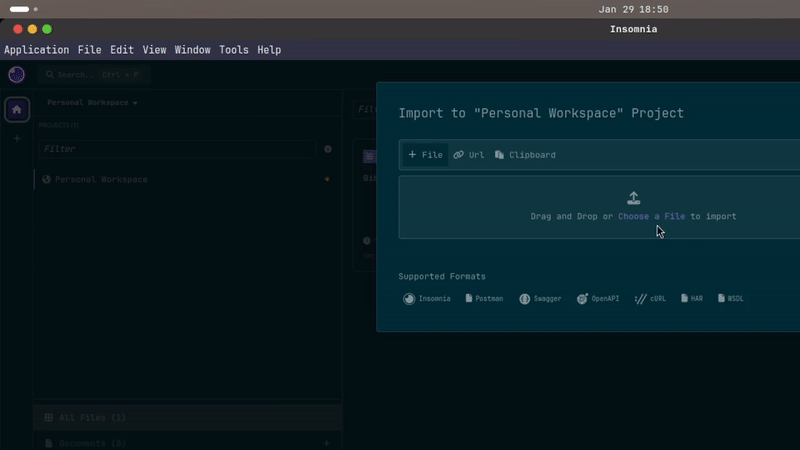The image size is (800, 450).
Task: Open the Tools menu
Action: 234,50
